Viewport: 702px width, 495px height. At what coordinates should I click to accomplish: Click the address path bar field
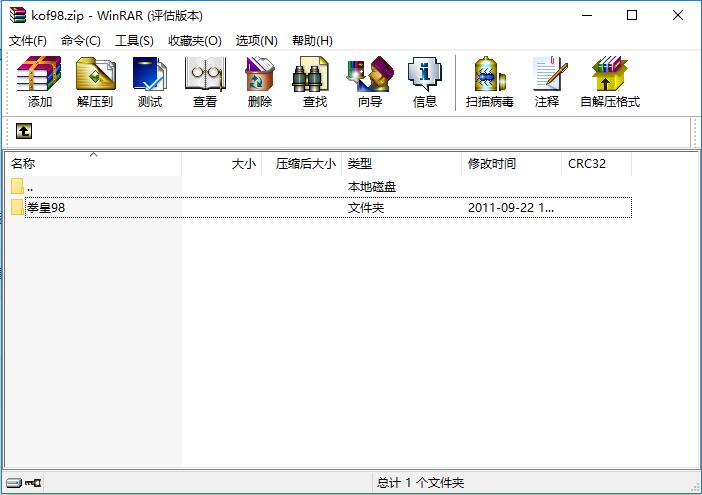pyautogui.click(x=362, y=132)
